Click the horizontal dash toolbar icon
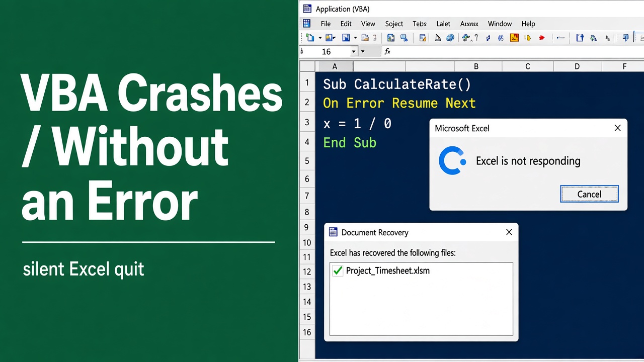The height and width of the screenshot is (362, 644). pyautogui.click(x=560, y=38)
